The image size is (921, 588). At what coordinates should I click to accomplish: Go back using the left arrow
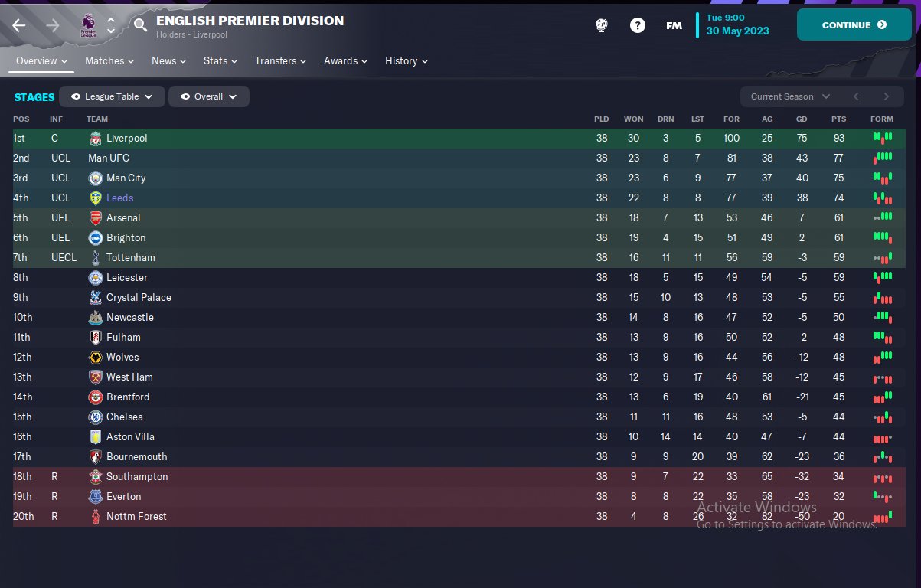point(19,25)
